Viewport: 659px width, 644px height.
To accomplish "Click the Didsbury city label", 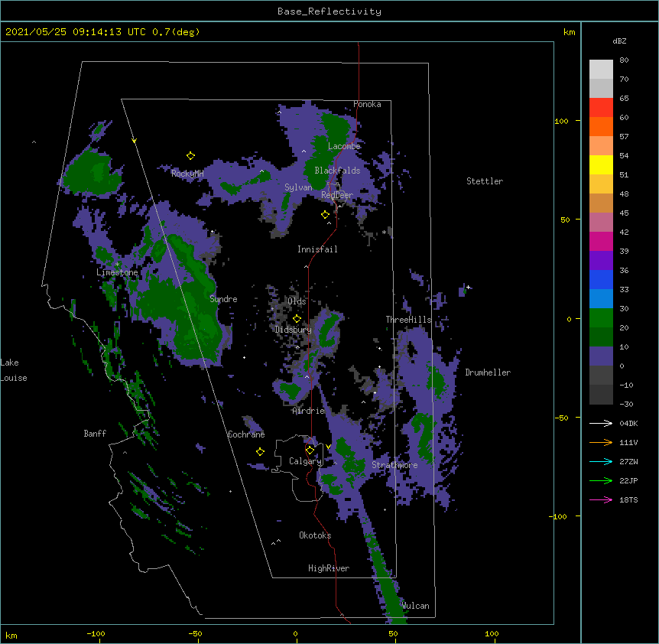I will click(x=293, y=330).
